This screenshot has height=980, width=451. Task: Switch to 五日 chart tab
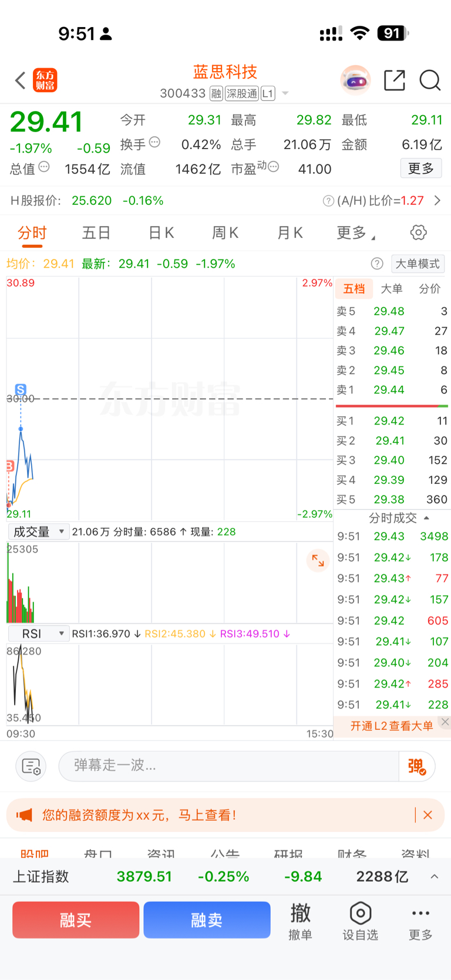pyautogui.click(x=96, y=233)
